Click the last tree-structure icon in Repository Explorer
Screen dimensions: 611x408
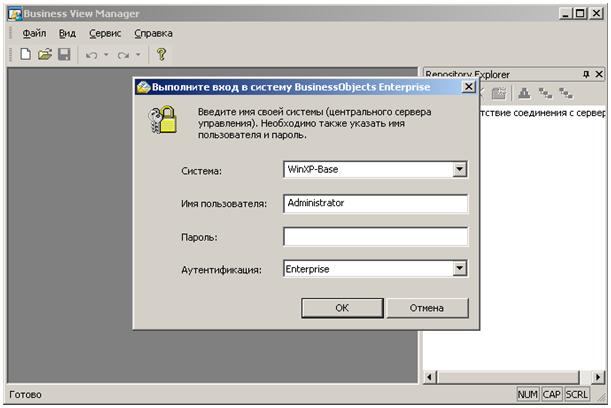pyautogui.click(x=565, y=93)
